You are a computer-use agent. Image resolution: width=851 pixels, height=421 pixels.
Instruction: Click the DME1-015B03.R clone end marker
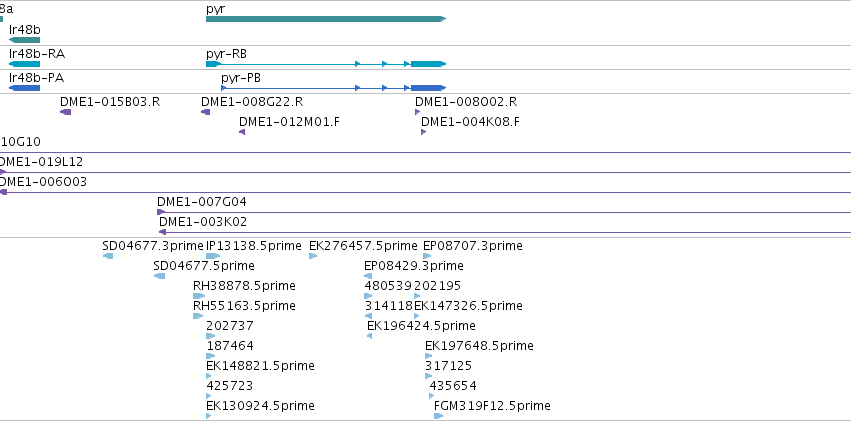click(x=66, y=112)
